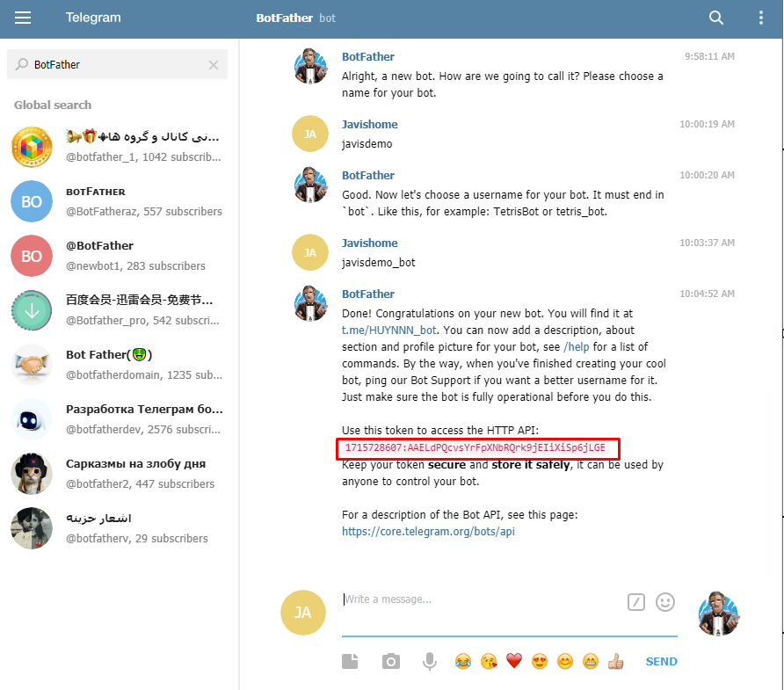Open the emoji picker smiley icon

coord(665,602)
